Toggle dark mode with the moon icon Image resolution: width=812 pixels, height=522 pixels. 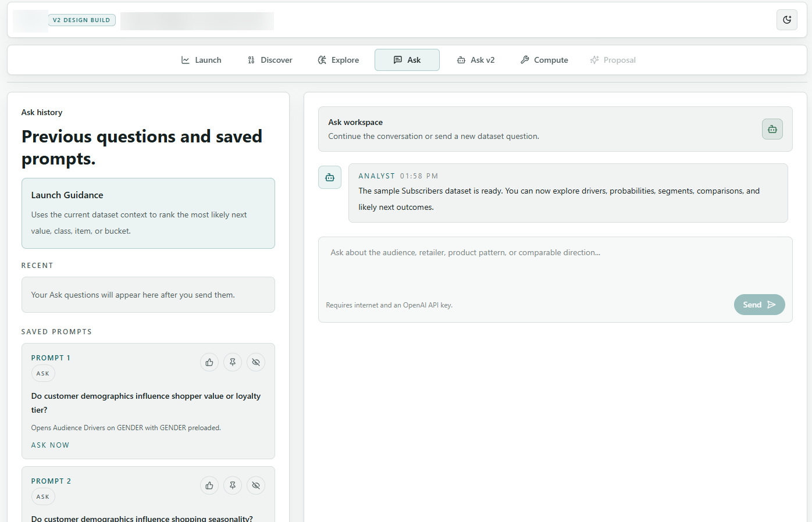[x=787, y=20]
